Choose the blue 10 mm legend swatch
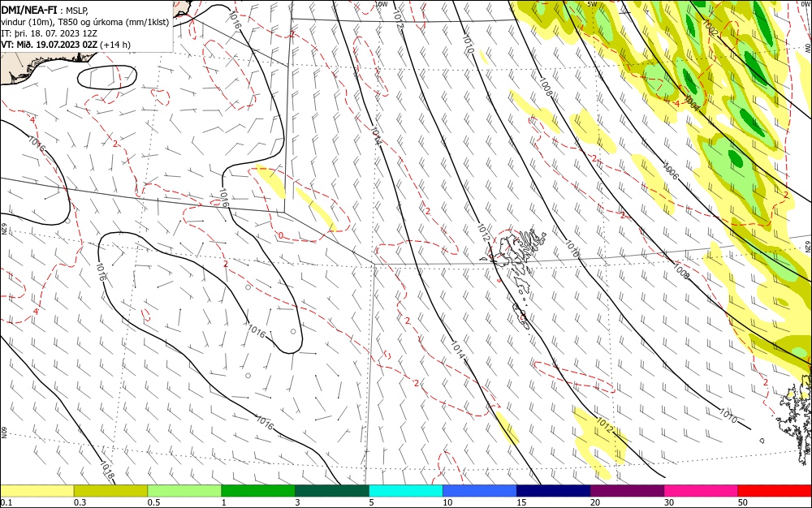Viewport: 812px width, 508px height. [x=480, y=491]
